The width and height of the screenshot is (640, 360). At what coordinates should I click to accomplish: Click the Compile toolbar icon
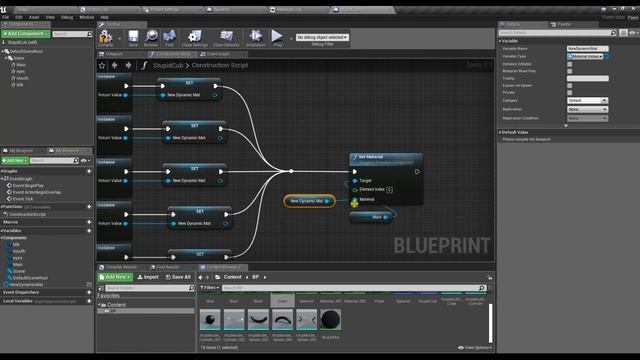[105, 37]
